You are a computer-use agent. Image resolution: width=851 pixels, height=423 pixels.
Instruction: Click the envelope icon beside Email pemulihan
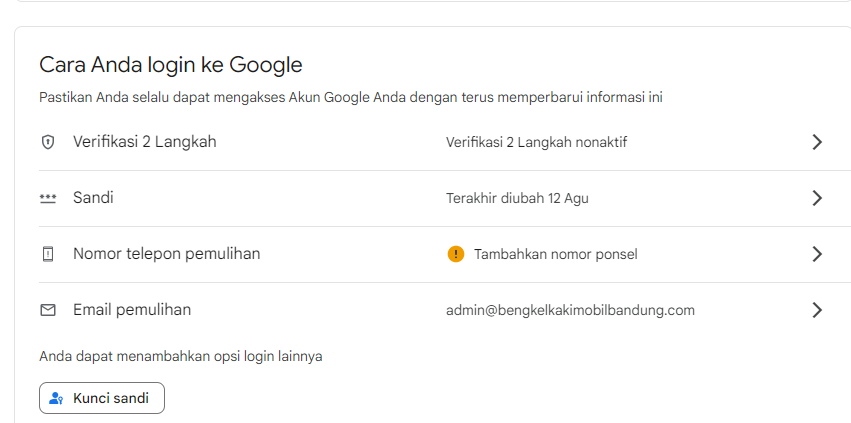(x=48, y=310)
